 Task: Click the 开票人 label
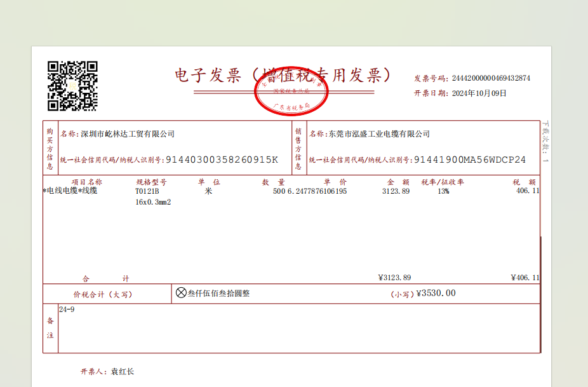point(93,372)
